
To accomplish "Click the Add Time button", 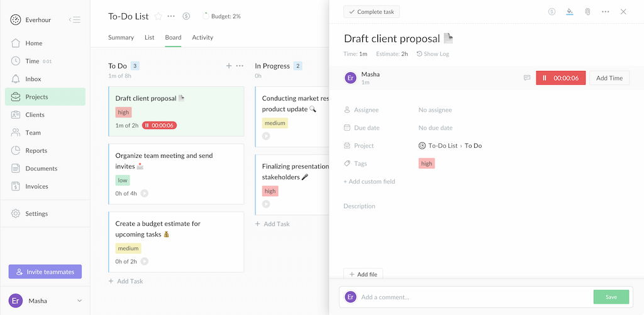I will pos(609,78).
